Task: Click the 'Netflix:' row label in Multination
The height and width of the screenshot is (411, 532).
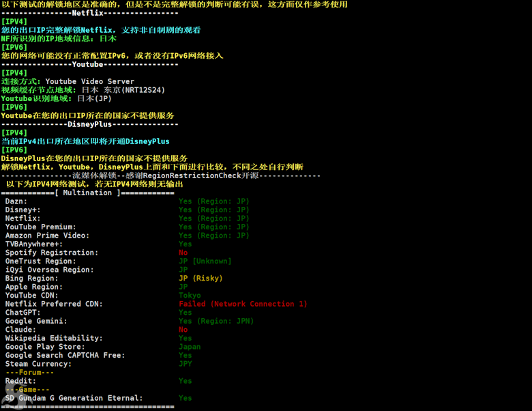Action: 23,218
